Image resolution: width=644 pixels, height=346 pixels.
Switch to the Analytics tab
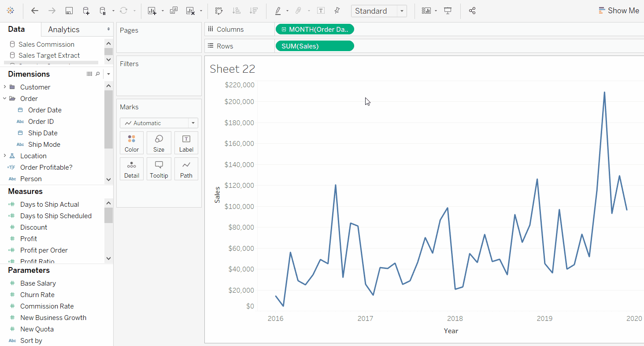(64, 30)
